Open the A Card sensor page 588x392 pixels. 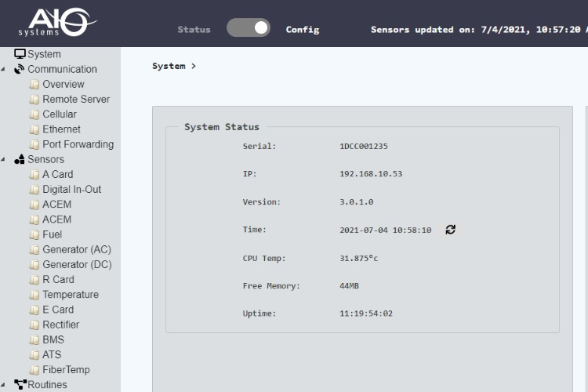[x=58, y=174]
